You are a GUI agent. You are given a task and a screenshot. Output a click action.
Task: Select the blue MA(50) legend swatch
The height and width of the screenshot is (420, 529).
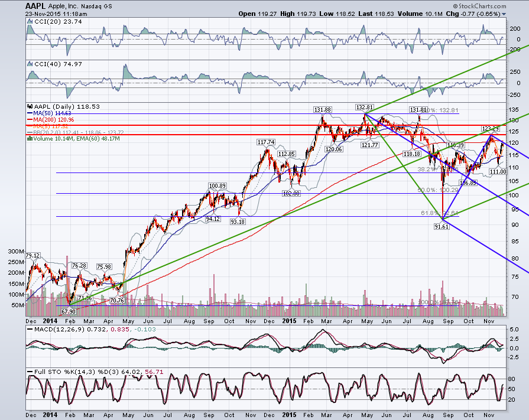[30, 113]
